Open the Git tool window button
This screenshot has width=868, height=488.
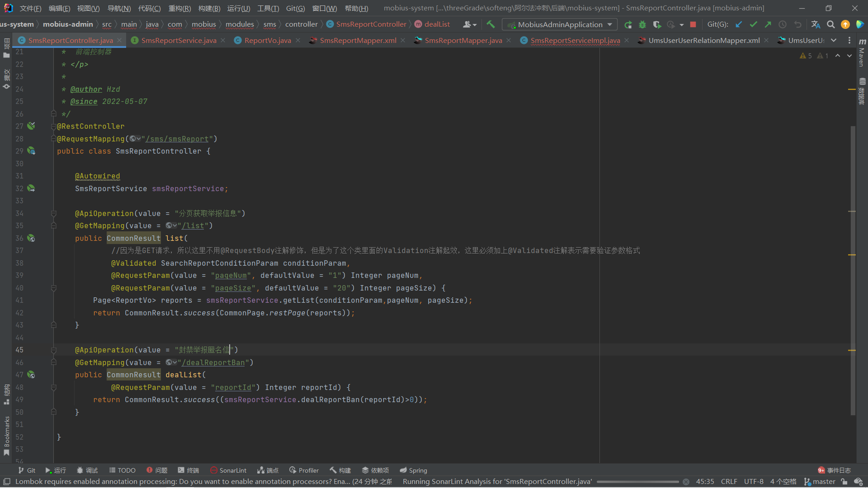click(27, 470)
